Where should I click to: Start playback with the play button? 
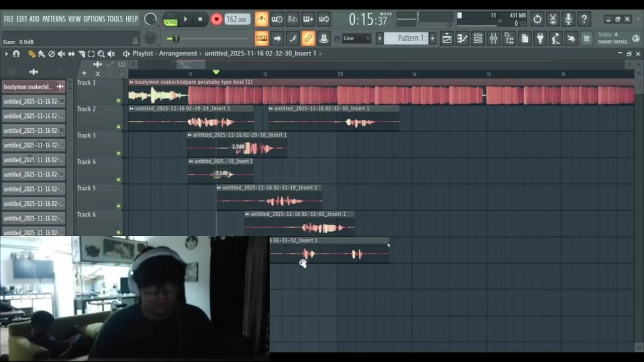coord(185,19)
